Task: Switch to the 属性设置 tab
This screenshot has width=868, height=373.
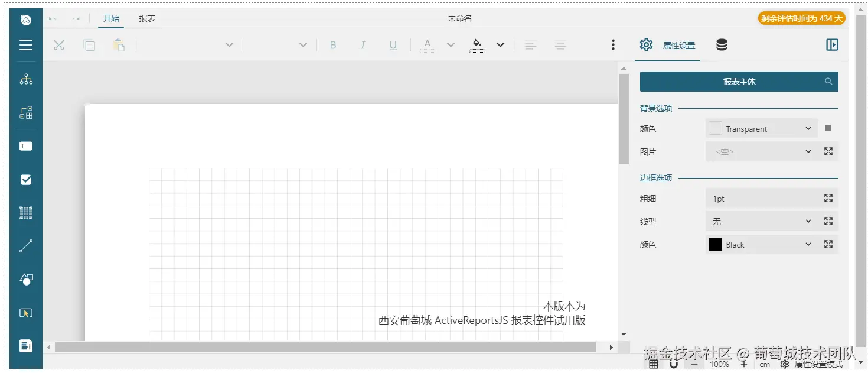Action: (x=667, y=46)
